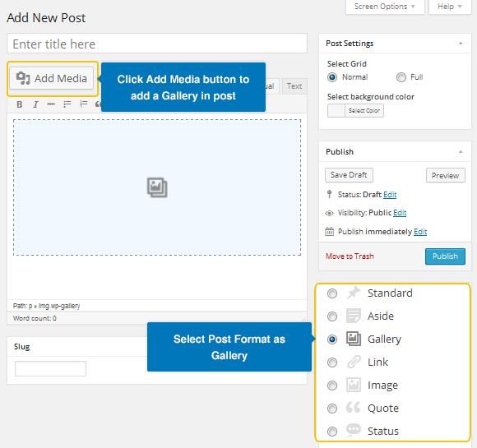Click the gallery placeholder icon in editor
477x448 pixels.
coord(157,187)
